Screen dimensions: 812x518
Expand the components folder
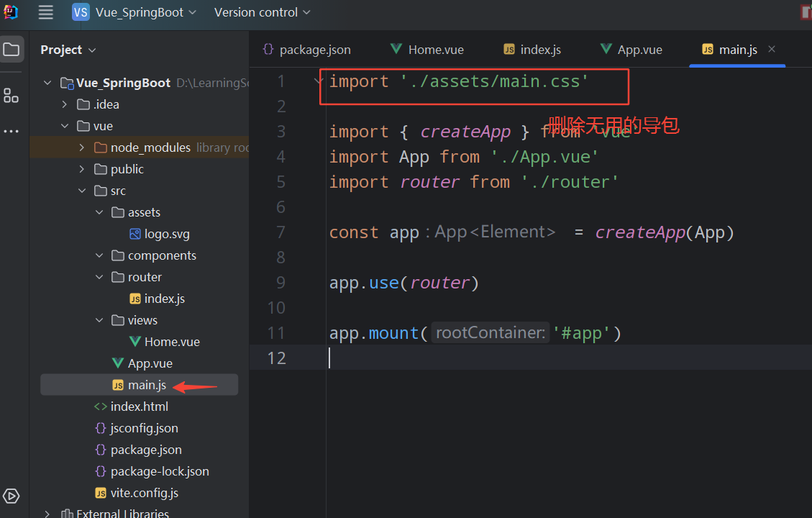pos(99,255)
